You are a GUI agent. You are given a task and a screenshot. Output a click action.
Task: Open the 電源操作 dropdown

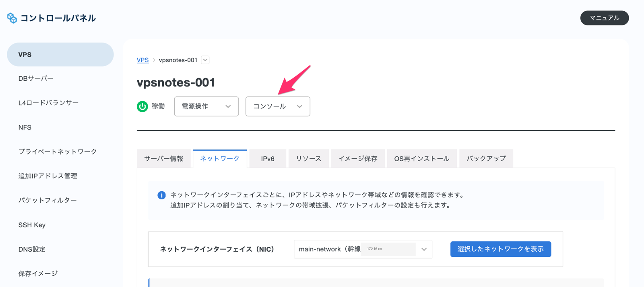(206, 107)
